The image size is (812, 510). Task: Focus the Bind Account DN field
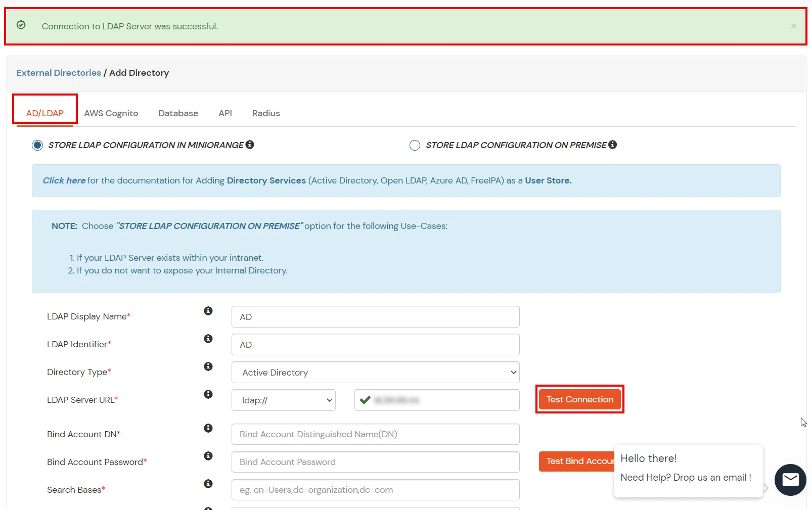pyautogui.click(x=375, y=434)
